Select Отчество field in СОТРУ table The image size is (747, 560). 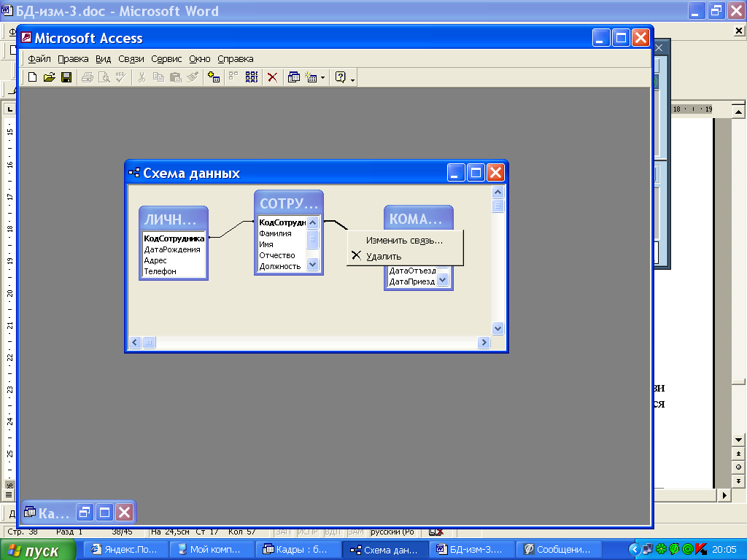click(282, 255)
